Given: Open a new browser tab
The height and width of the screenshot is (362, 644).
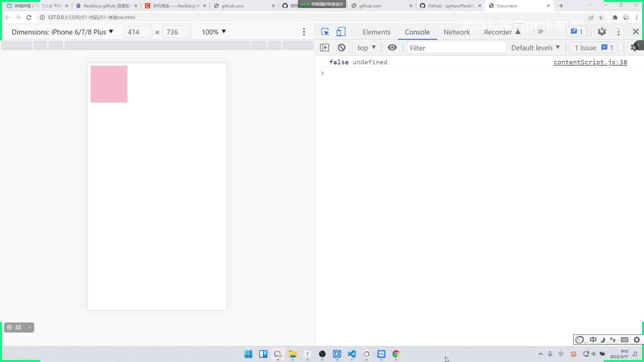Looking at the screenshot, I should coord(561,6).
